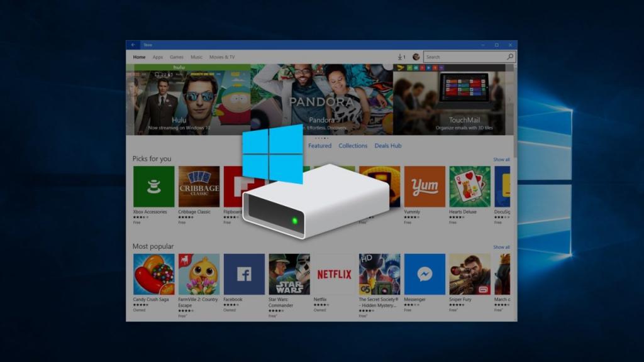644x362 pixels.
Task: Select the Xbox Accessories app icon
Action: click(x=152, y=187)
